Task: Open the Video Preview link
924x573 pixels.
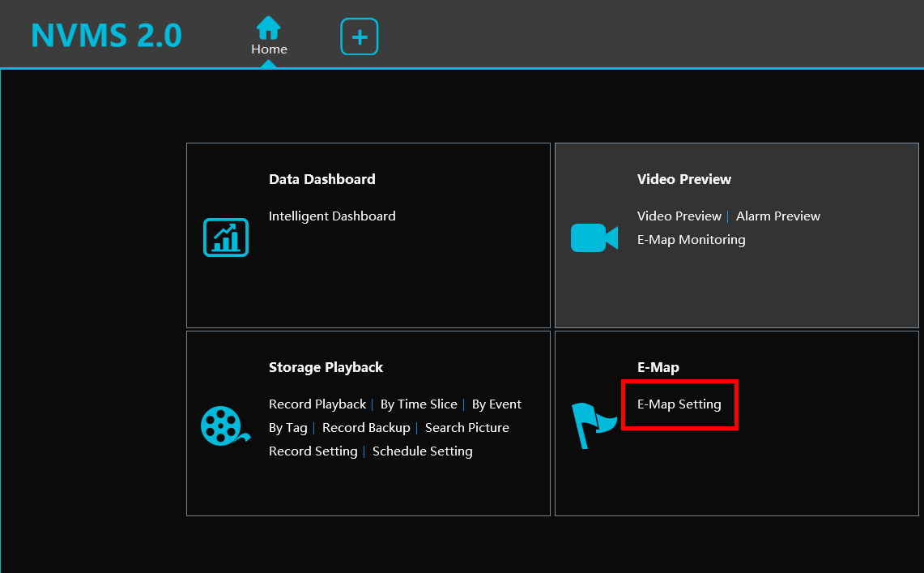Action: [679, 216]
